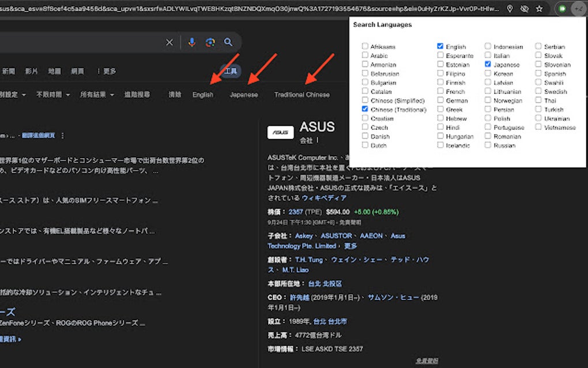Select the 新聞 news tab

pyautogui.click(x=8, y=71)
